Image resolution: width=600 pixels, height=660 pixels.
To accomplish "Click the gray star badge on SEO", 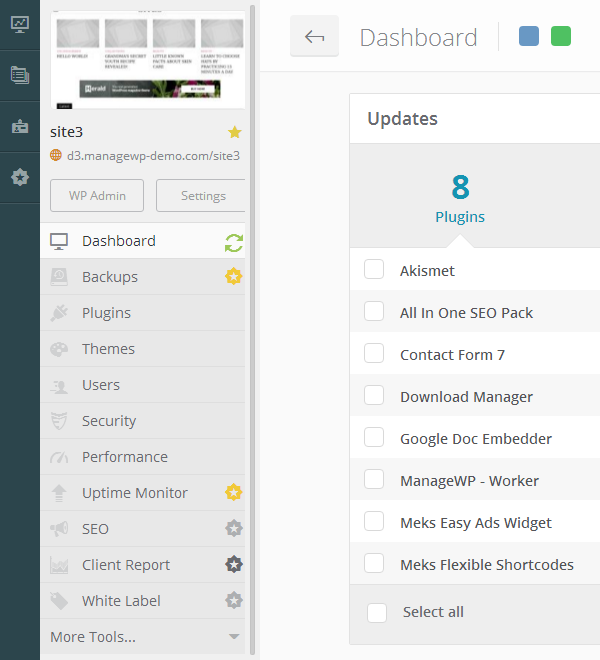I will (x=234, y=528).
